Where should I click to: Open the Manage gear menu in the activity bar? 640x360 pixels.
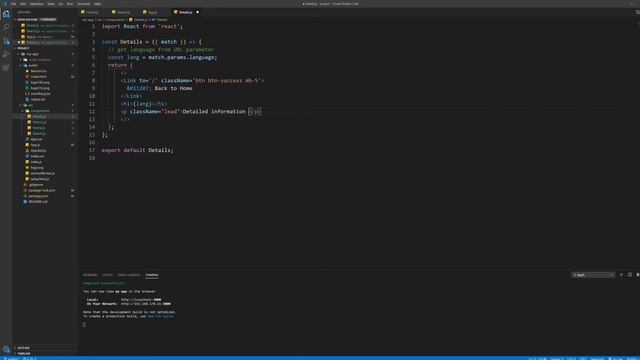tap(6, 349)
